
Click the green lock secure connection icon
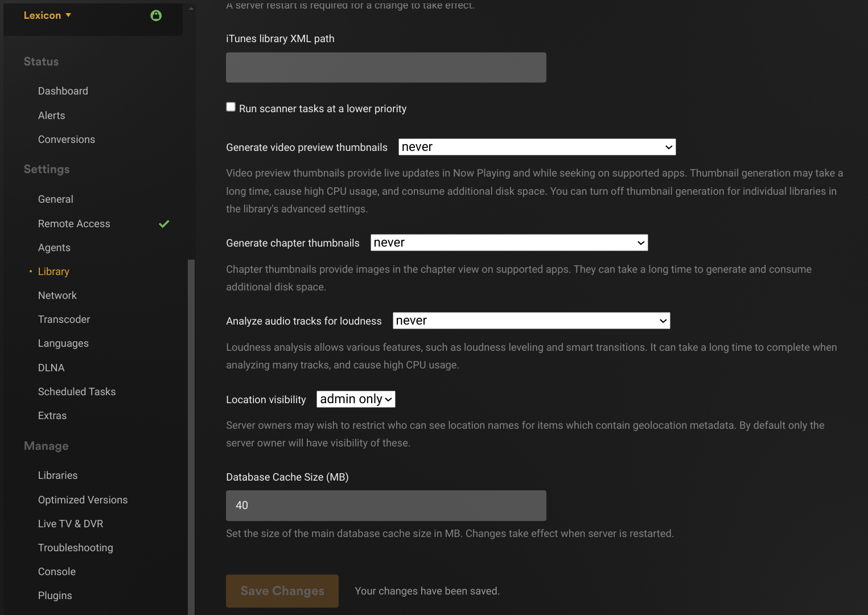pos(156,15)
